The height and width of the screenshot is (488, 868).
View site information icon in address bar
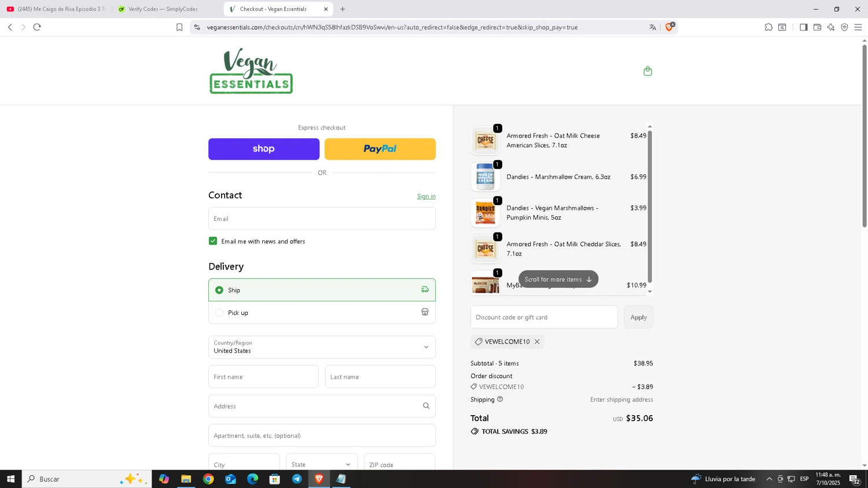[x=197, y=27]
